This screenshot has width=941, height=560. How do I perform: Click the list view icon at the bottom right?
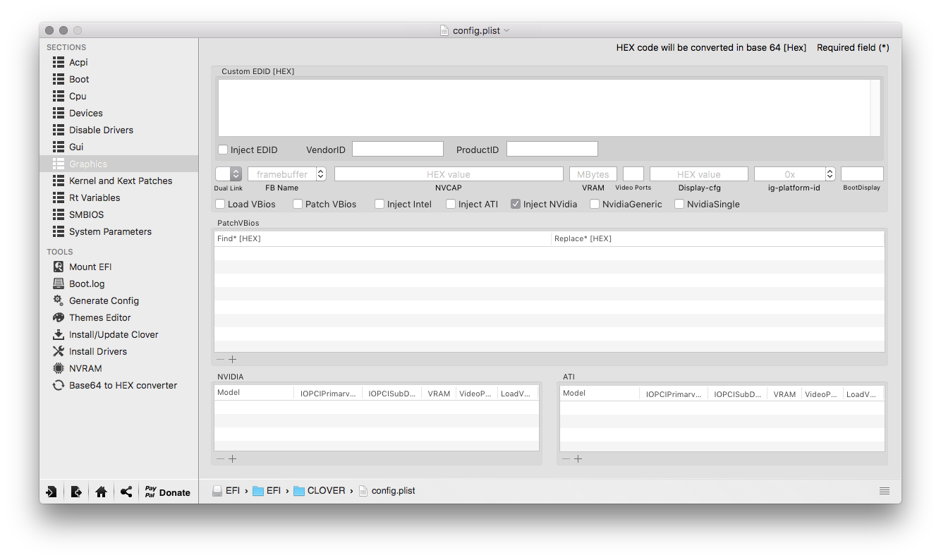[x=885, y=491]
